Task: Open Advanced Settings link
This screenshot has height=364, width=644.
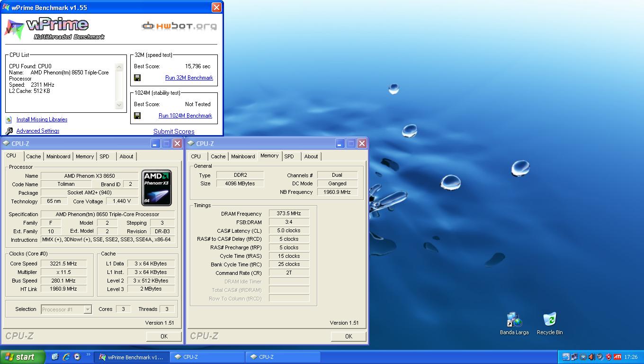Action: tap(38, 131)
